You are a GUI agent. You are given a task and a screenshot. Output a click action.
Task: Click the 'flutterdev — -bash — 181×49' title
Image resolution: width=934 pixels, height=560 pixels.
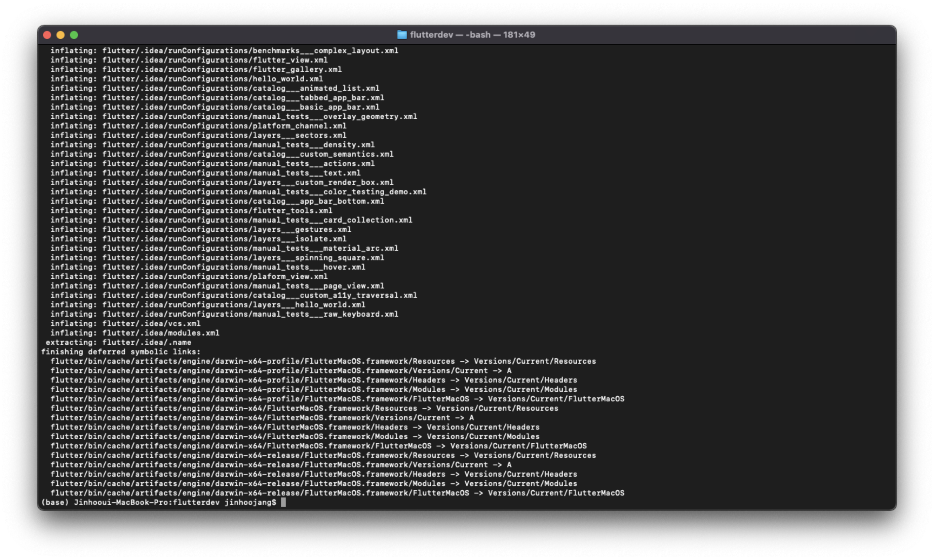(x=472, y=35)
